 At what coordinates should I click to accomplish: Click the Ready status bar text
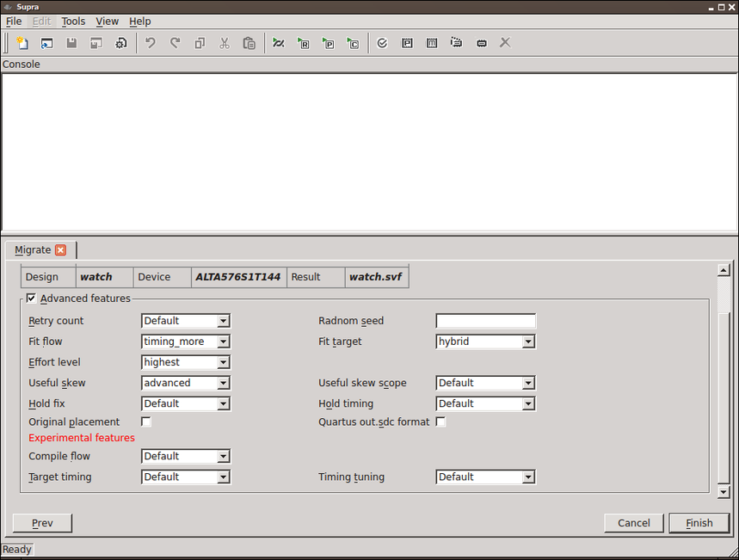pos(17,549)
